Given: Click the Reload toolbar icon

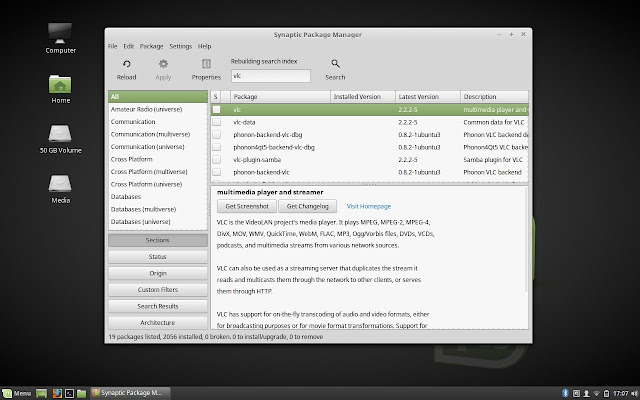Looking at the screenshot, I should [x=127, y=64].
